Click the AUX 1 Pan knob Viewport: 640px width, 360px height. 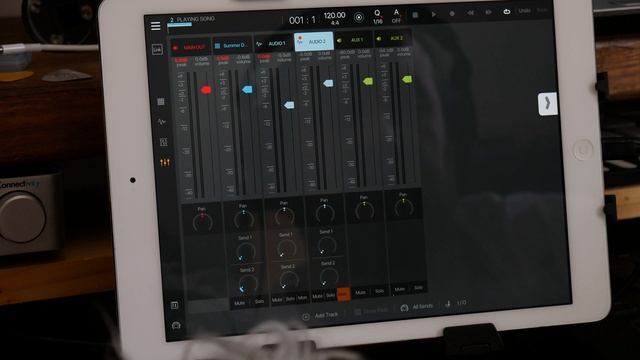[364, 210]
